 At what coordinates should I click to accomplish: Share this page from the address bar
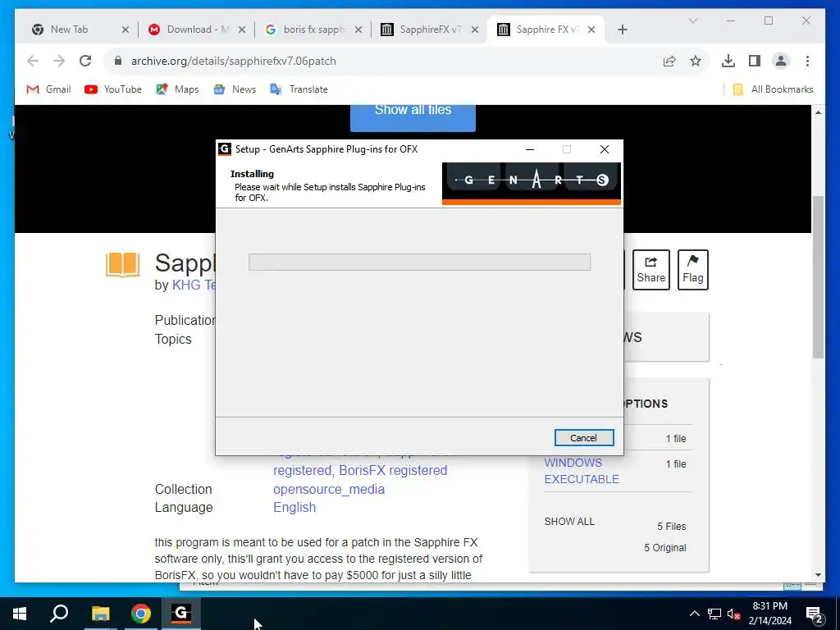pos(669,61)
